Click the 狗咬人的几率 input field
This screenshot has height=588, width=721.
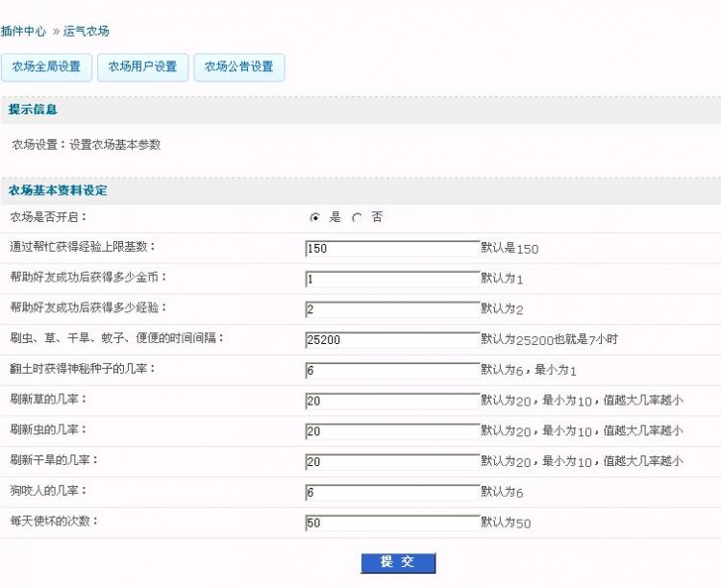coord(391,492)
